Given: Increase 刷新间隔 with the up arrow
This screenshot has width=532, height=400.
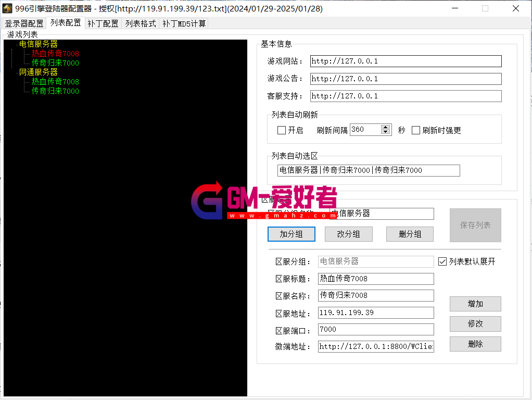Looking at the screenshot, I should pyautogui.click(x=385, y=127).
